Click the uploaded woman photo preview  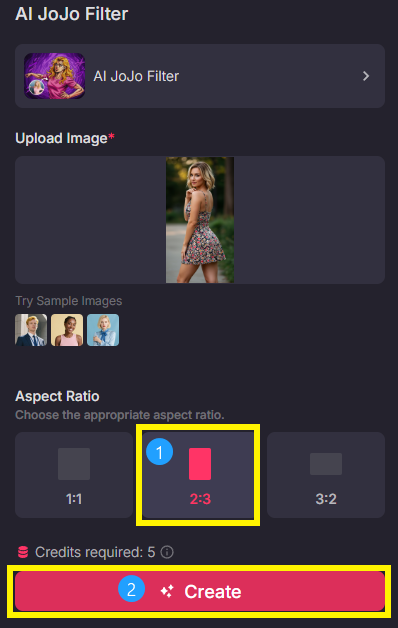200,220
